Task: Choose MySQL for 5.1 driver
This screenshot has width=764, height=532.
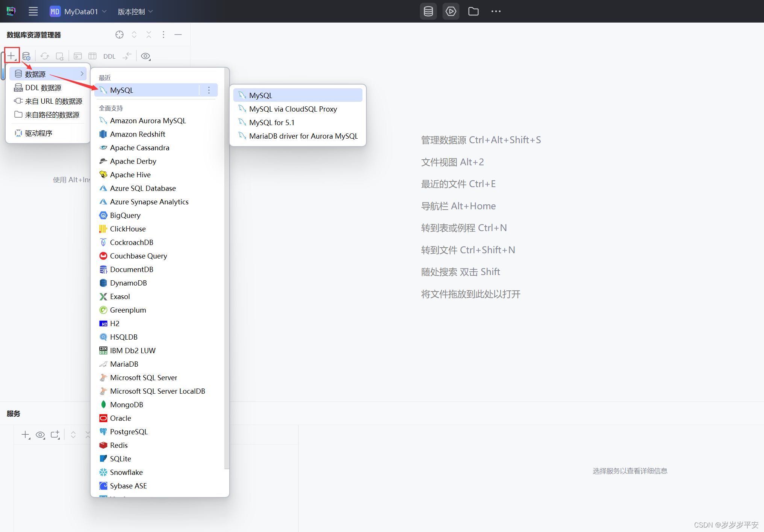Action: 298,122
